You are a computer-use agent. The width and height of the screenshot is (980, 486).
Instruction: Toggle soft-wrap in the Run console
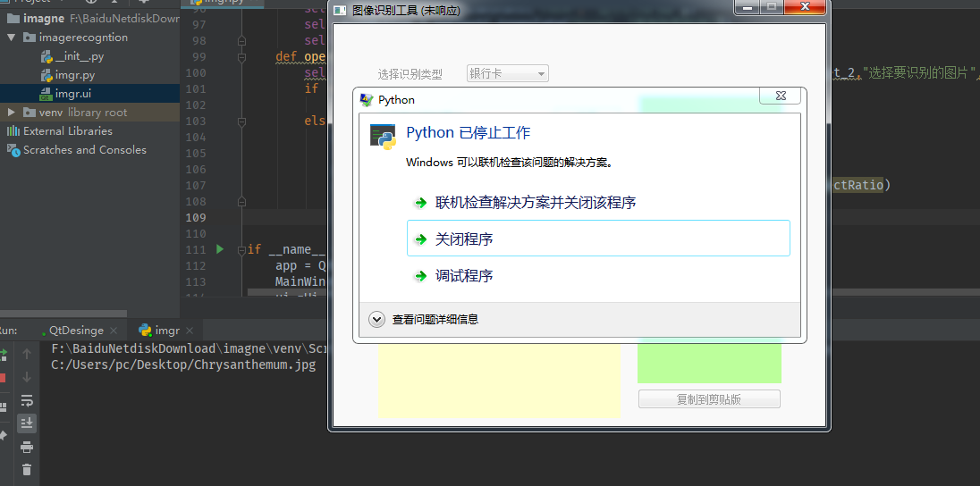pos(26,400)
